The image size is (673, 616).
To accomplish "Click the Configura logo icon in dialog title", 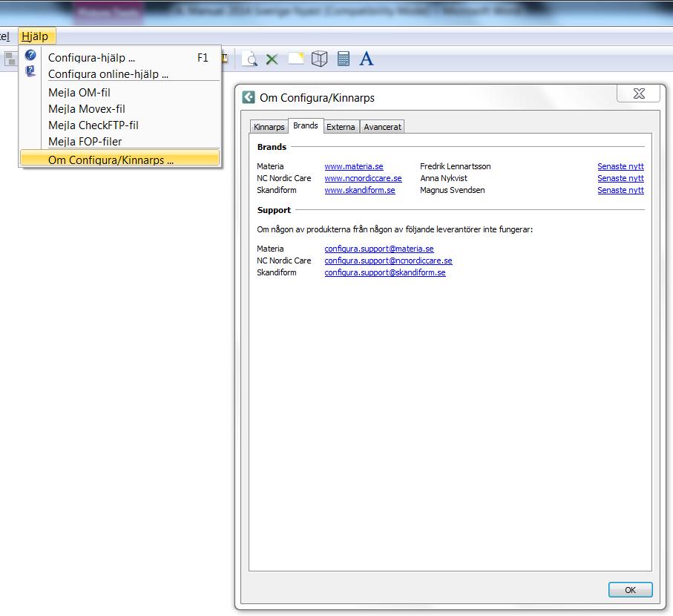I will (x=249, y=97).
